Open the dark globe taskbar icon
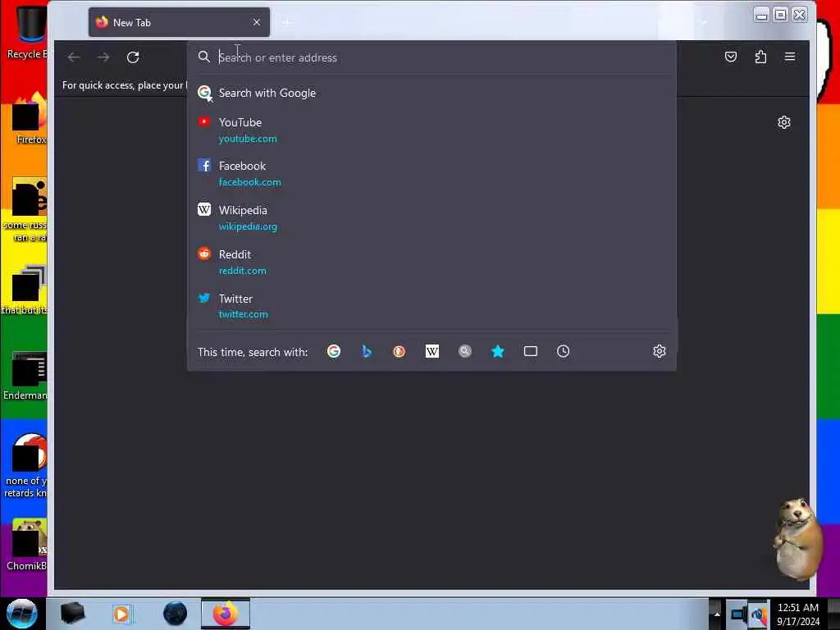Image resolution: width=840 pixels, height=630 pixels. (x=176, y=614)
